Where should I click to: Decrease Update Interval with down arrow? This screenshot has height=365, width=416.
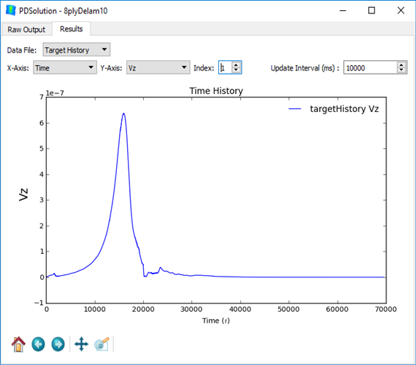pos(402,70)
